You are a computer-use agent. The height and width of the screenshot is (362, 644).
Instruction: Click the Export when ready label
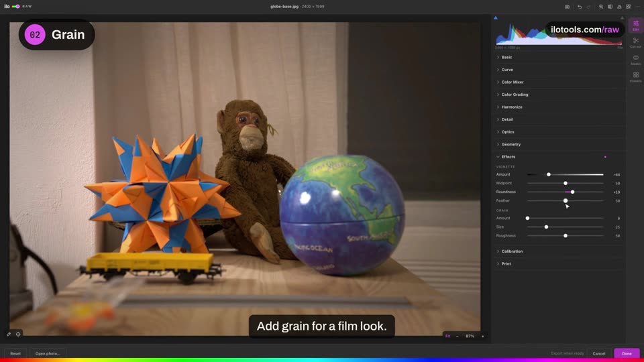point(567,353)
